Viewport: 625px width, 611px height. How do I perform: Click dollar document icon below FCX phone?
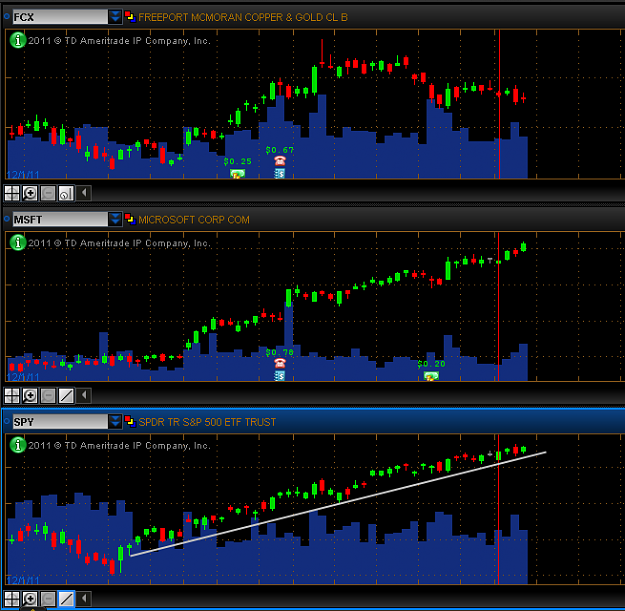(280, 173)
